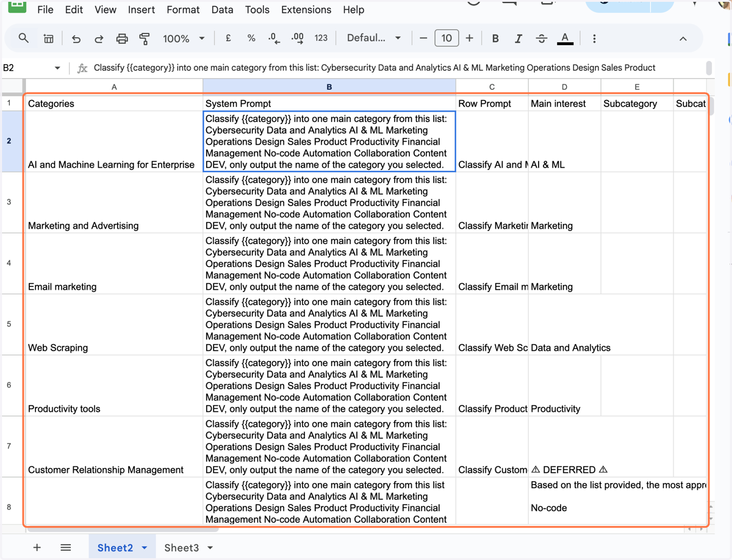
Task: Decrease decimal places icon
Action: (274, 38)
